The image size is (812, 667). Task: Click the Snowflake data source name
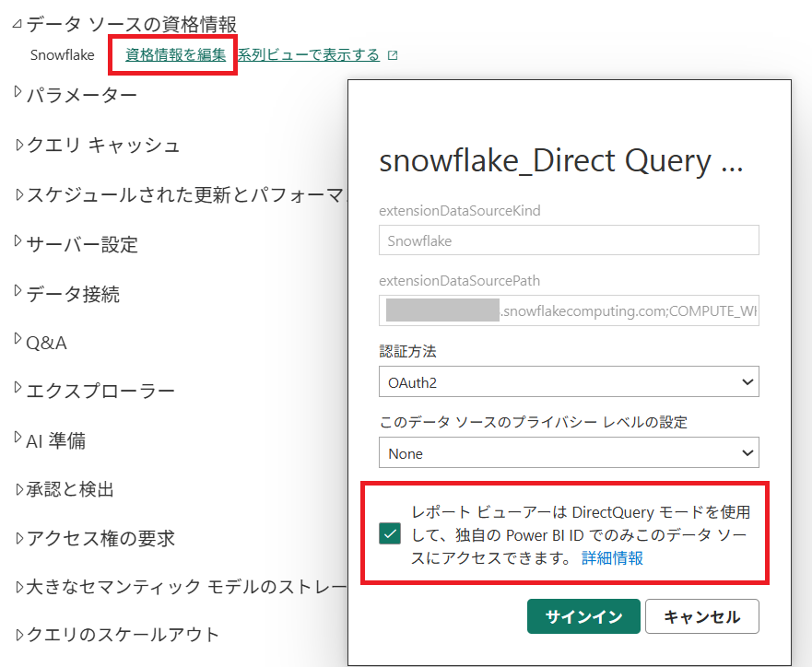click(x=62, y=55)
